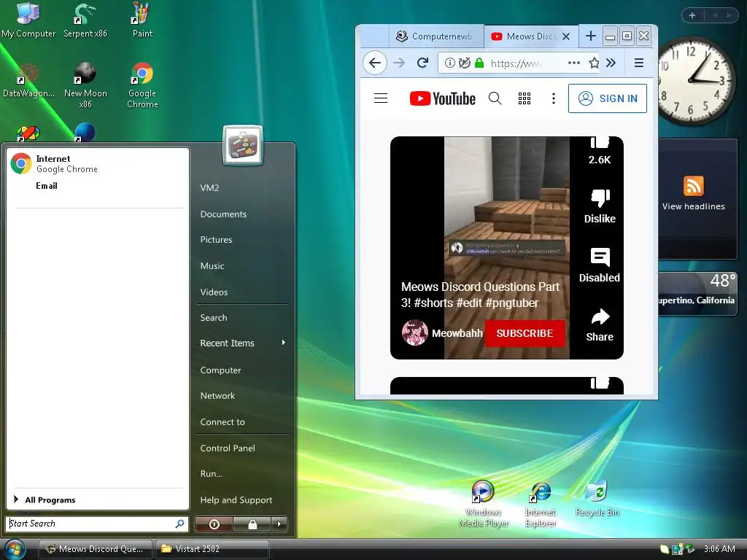Click the site information icon in address bar

click(449, 63)
